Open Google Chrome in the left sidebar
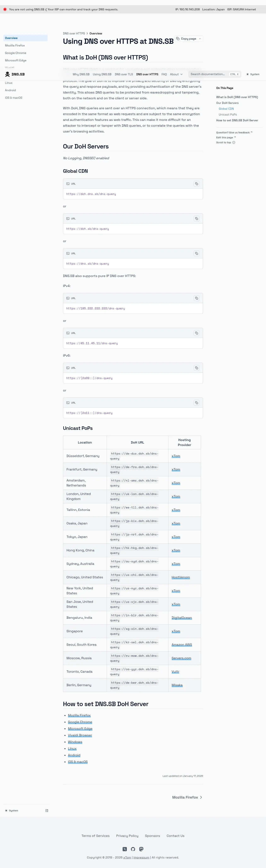Viewport: 266px width, 868px height. click(25, 53)
